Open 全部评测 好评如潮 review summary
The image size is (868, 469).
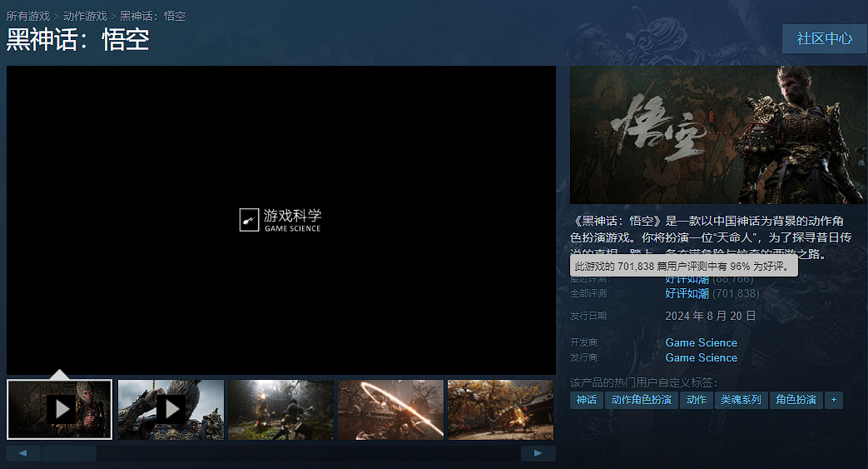pyautogui.click(x=687, y=293)
